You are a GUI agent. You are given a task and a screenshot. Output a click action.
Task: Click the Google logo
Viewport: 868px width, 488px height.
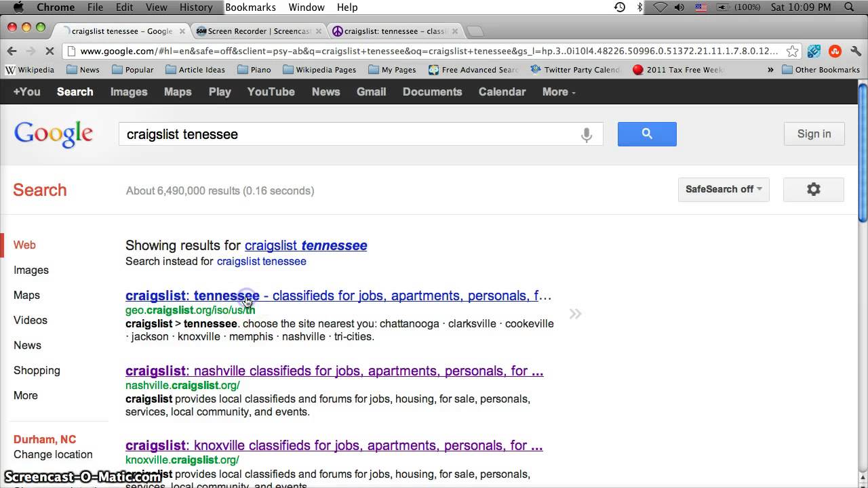[53, 134]
